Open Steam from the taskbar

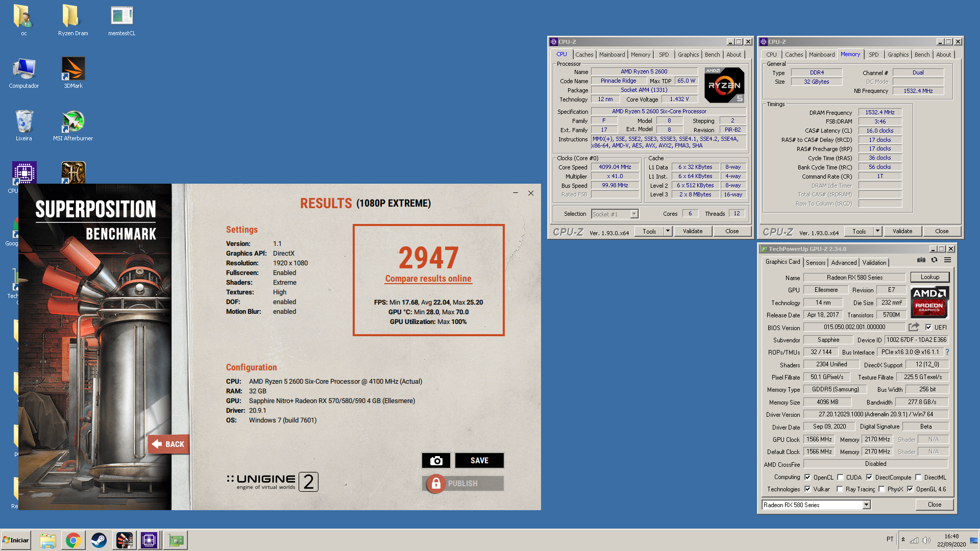coord(99,540)
